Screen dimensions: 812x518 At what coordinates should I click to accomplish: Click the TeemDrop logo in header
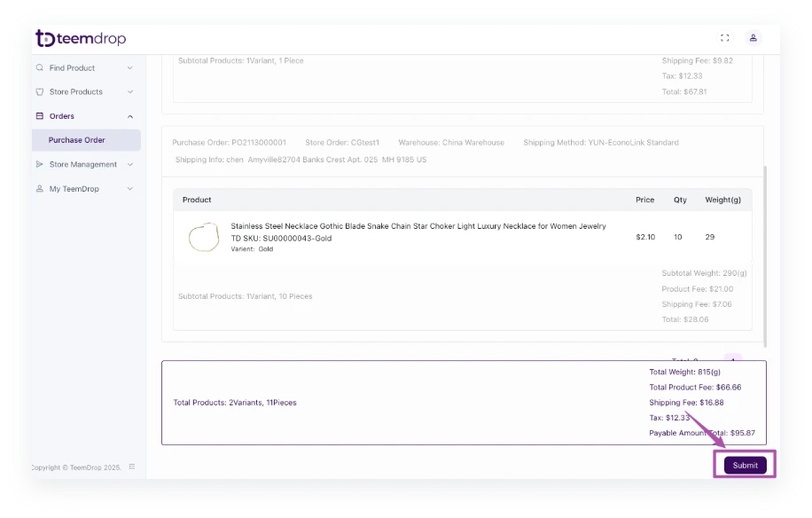(81, 38)
